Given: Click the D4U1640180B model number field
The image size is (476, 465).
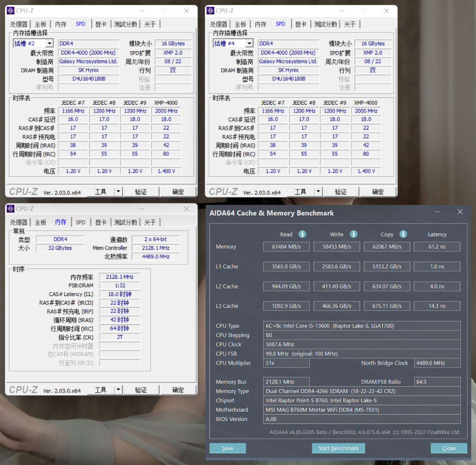Looking at the screenshot, I should click(x=88, y=79).
